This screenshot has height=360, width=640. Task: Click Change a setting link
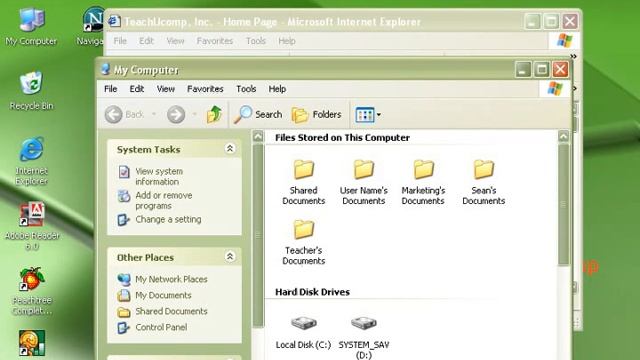[168, 220]
